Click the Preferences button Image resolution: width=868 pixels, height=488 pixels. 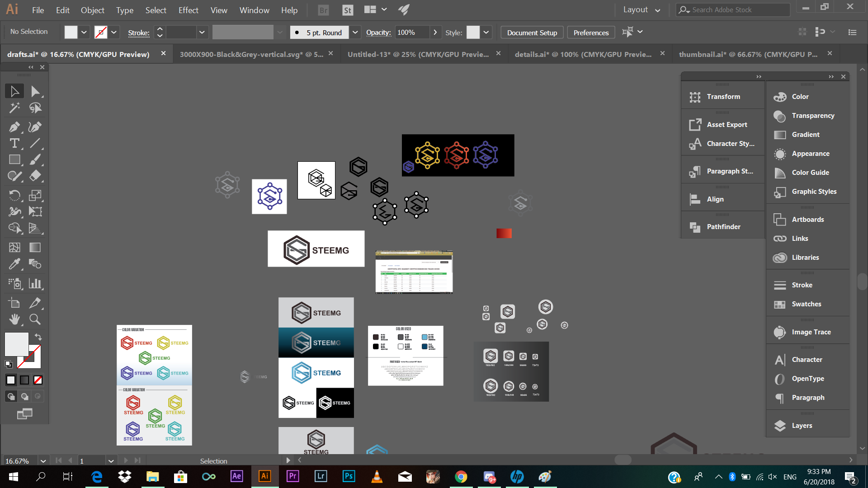pyautogui.click(x=591, y=33)
